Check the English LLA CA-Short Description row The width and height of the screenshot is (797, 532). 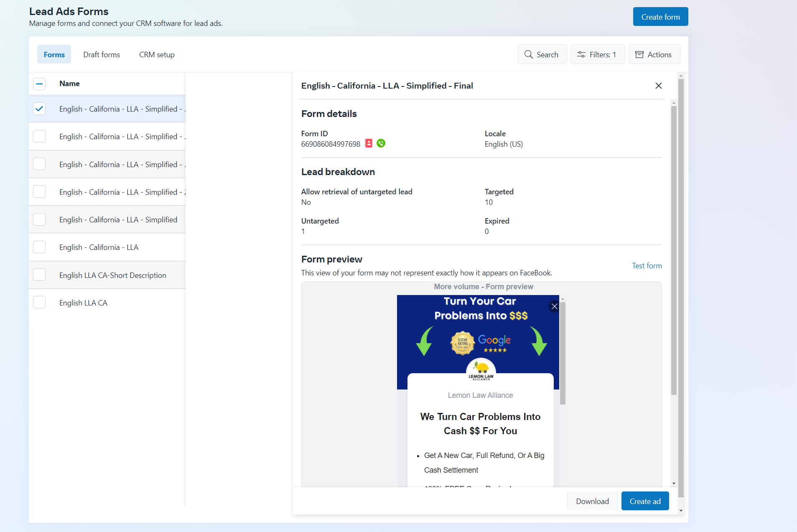[x=39, y=275]
